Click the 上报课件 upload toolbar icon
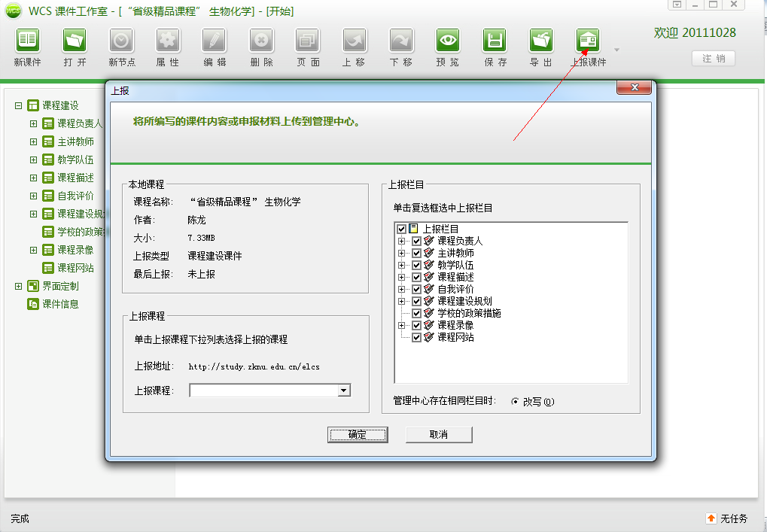This screenshot has height=532, width=767. click(x=588, y=41)
